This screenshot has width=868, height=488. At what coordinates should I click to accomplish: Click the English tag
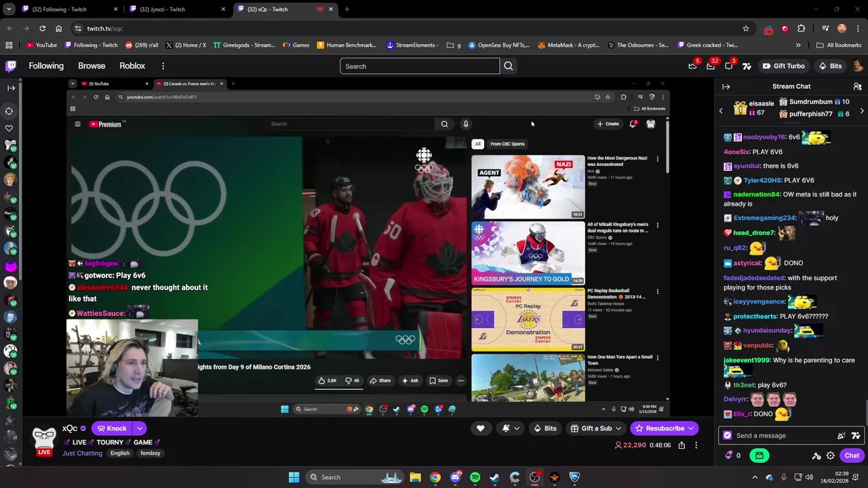(x=120, y=453)
